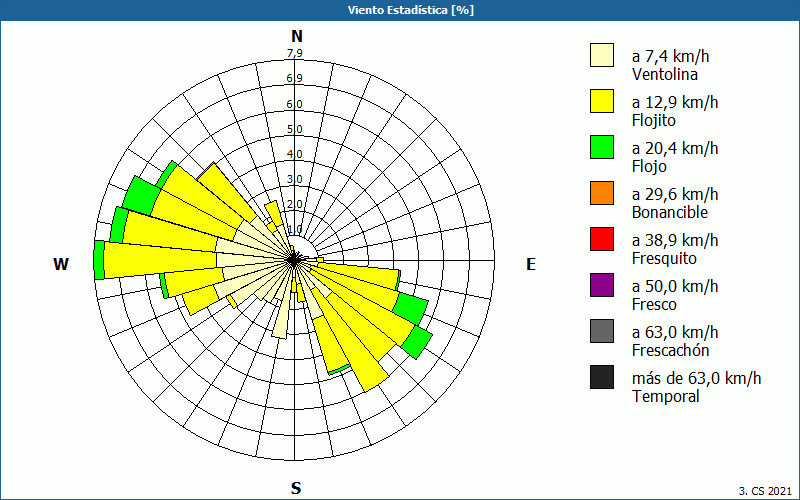This screenshot has width=800, height=500.
Task: Click the 'a 20,4 km/h' legend text
Action: tap(675, 148)
